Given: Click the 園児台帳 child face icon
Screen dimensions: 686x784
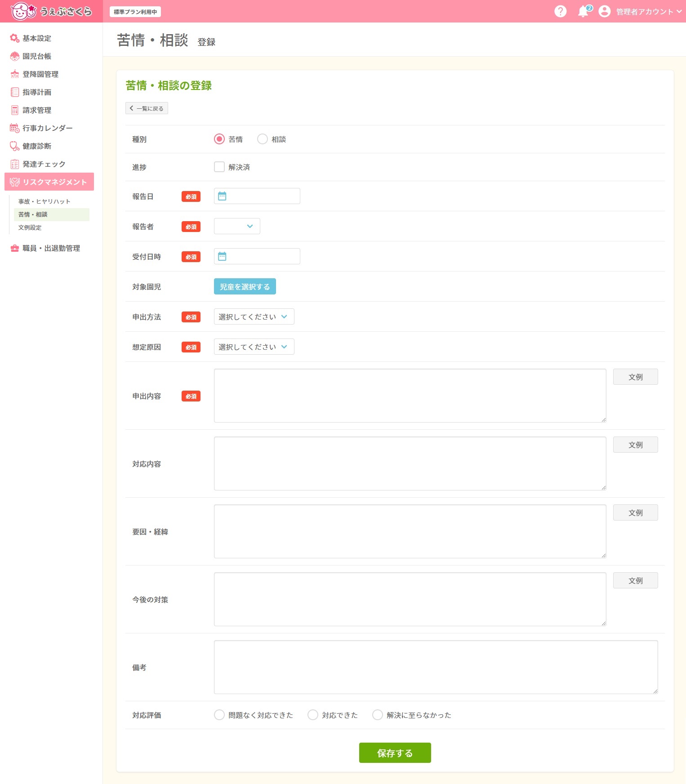Looking at the screenshot, I should pos(15,56).
